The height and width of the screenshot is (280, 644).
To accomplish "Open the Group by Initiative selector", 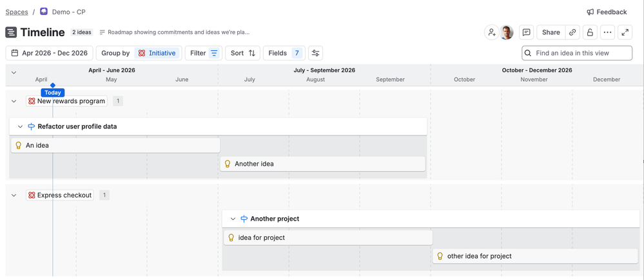I will tap(139, 53).
